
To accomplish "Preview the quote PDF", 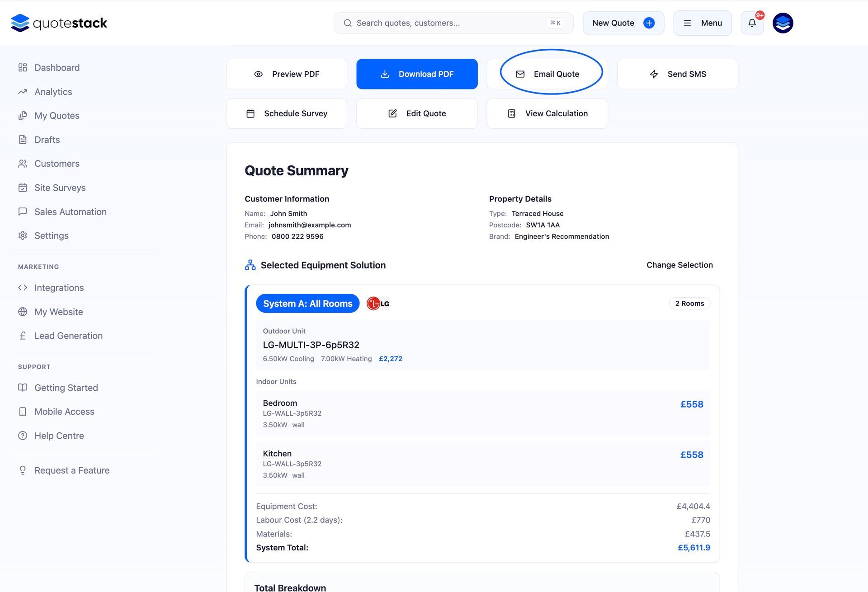I will click(287, 74).
